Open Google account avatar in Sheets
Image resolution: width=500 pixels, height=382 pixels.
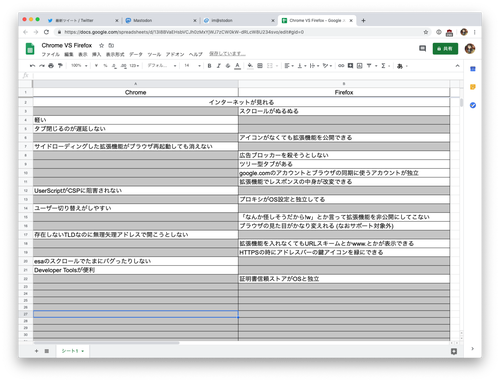click(x=470, y=49)
